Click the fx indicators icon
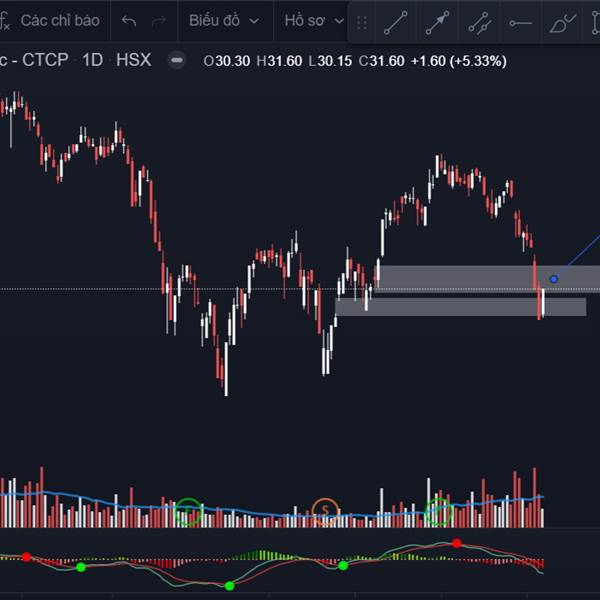Viewport: 600px width, 600px height. [5, 21]
